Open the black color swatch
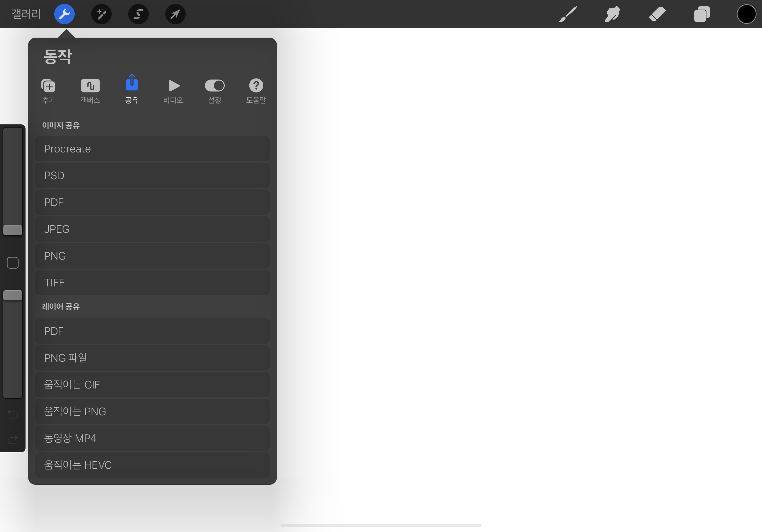The image size is (762, 532). 746,14
